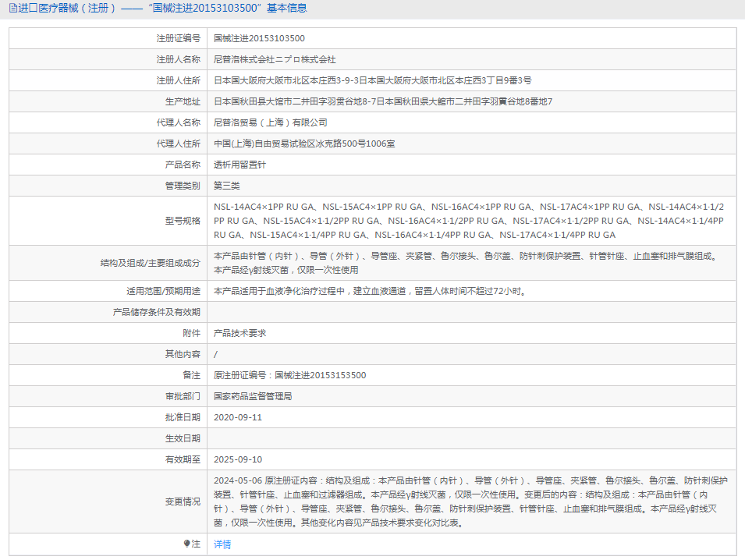Click product name 透析用留置针
The width and height of the screenshot is (745, 560).
[240, 165]
